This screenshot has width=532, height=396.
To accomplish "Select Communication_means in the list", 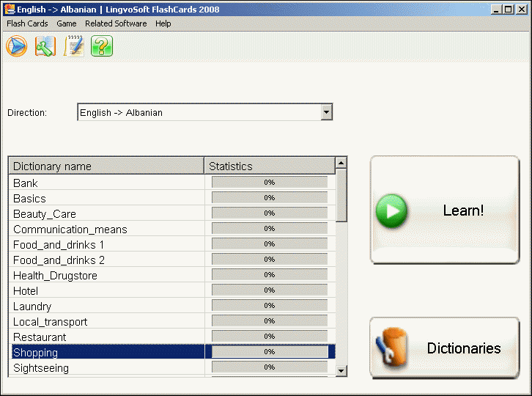I will point(172,229).
